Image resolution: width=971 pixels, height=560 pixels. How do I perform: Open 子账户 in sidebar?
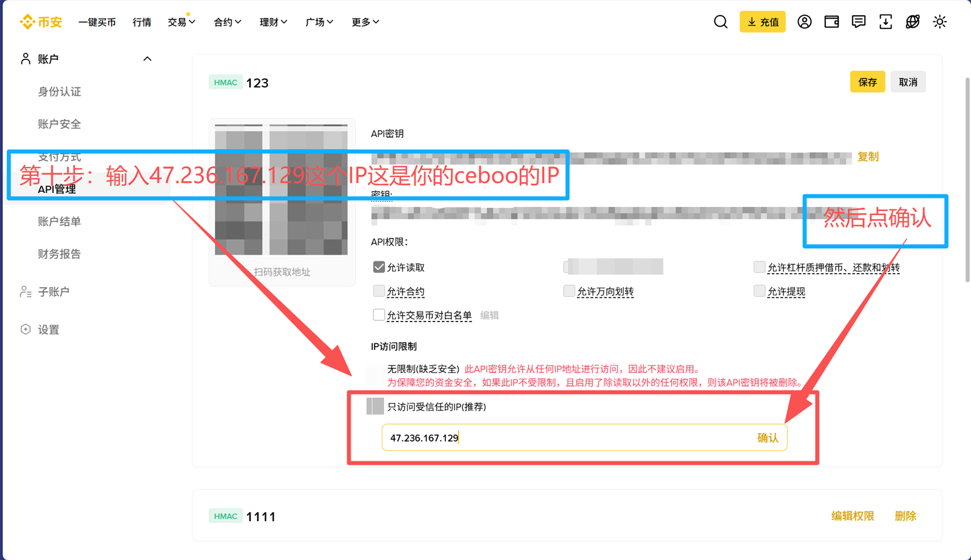pyautogui.click(x=53, y=292)
